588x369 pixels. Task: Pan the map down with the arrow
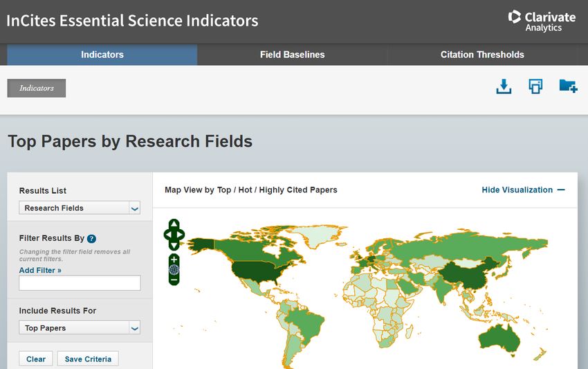click(174, 246)
